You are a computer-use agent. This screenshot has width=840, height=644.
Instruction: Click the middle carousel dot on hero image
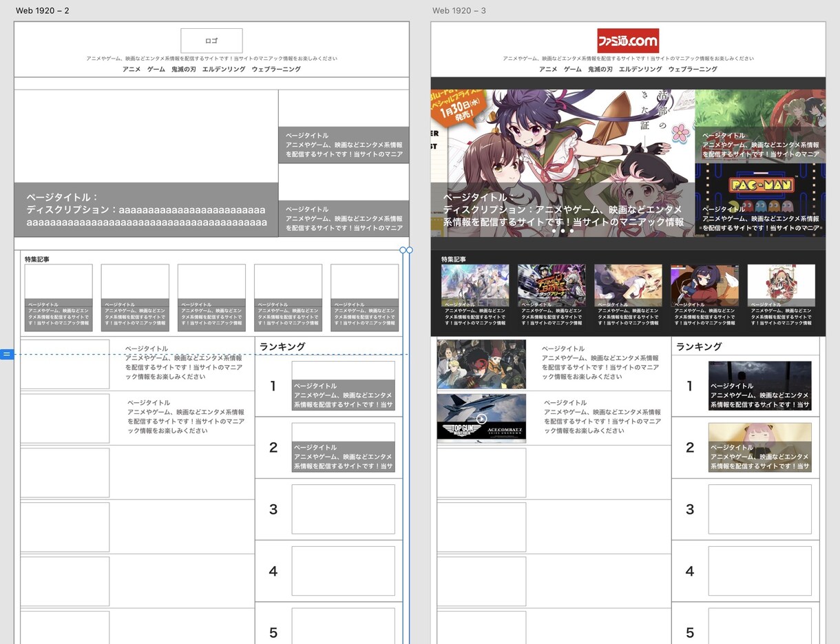click(563, 231)
